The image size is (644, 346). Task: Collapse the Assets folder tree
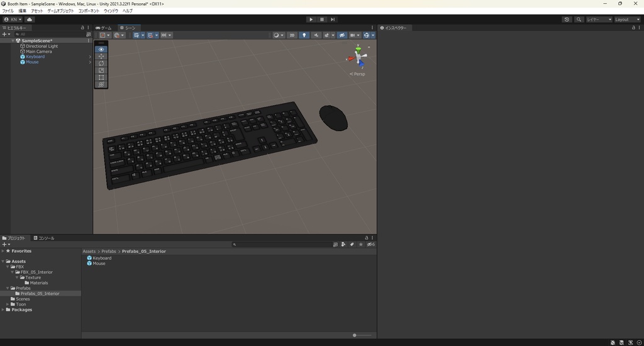(x=3, y=261)
